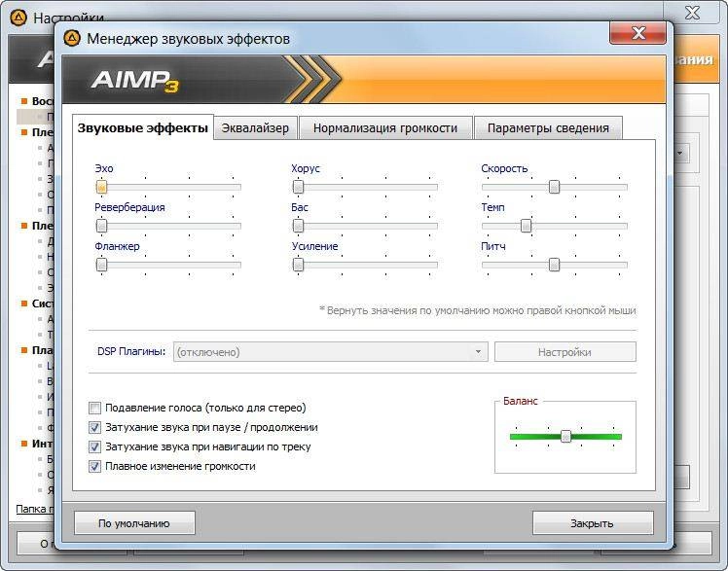Click the Эхо slider handle
The width and height of the screenshot is (728, 571).
101,187
